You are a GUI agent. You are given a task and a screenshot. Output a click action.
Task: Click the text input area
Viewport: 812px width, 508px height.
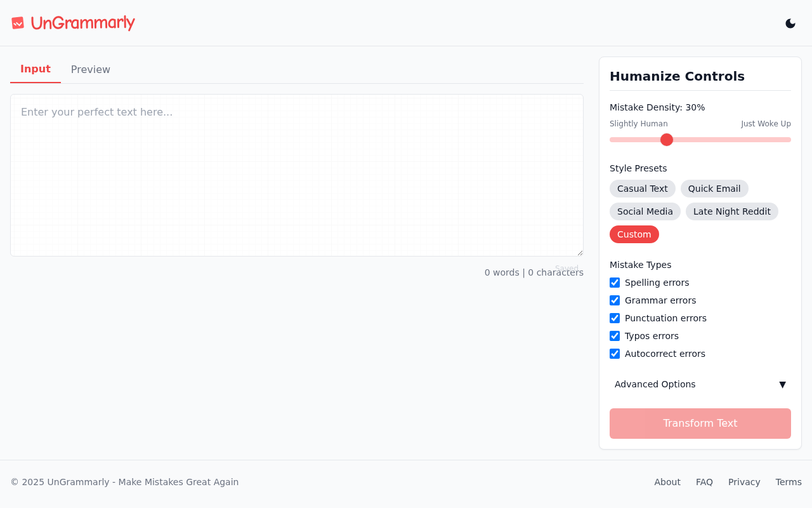(x=297, y=175)
